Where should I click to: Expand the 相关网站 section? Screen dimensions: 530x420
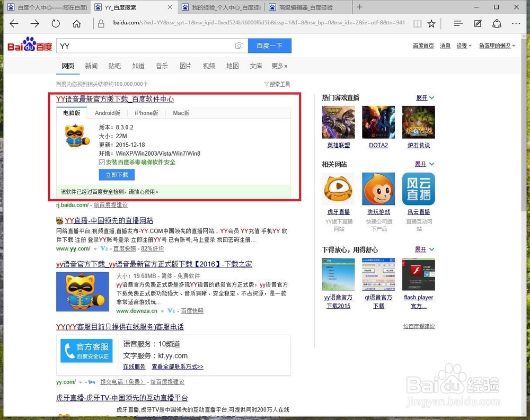pyautogui.click(x=425, y=164)
